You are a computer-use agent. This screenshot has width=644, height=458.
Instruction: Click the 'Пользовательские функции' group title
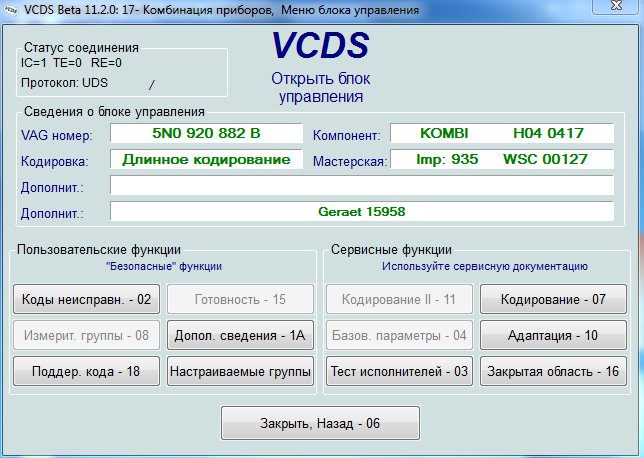point(99,249)
